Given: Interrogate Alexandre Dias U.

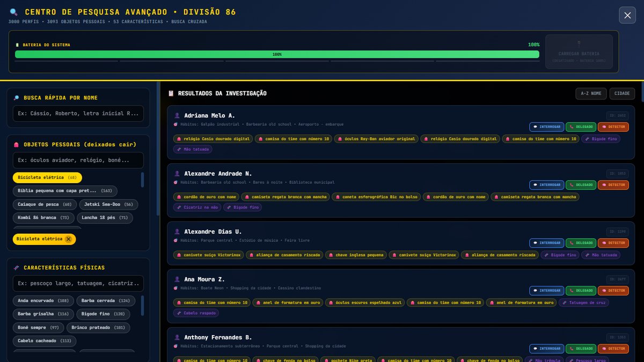Looking at the screenshot, I should click(546, 243).
